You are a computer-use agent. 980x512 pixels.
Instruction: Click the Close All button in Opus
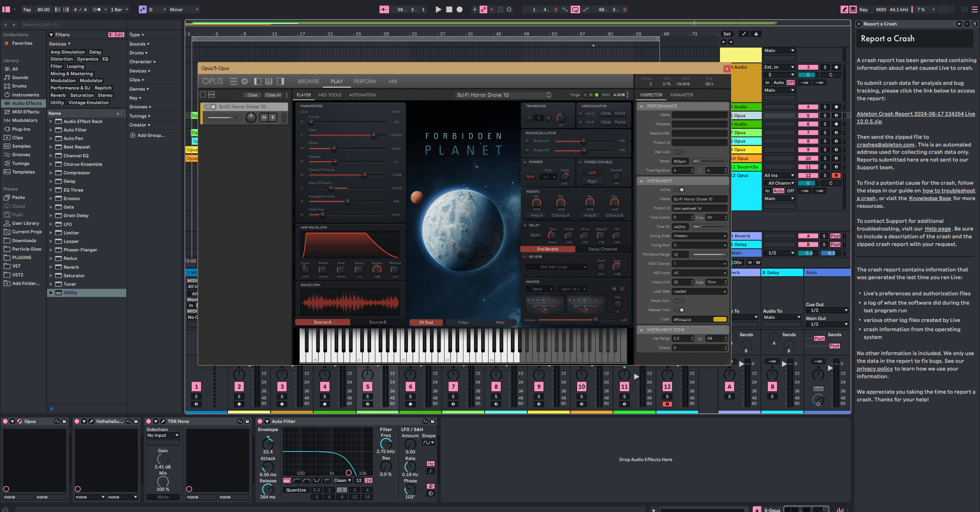[273, 95]
